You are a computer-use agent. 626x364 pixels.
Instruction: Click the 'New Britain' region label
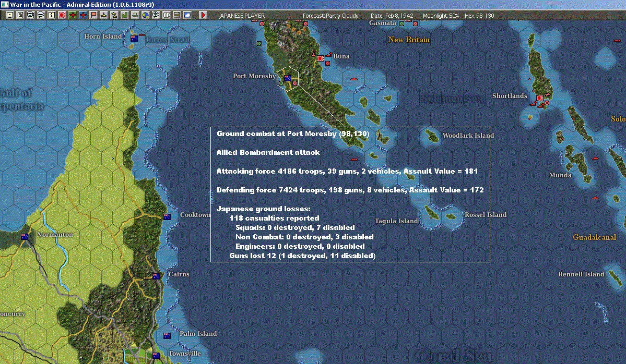(x=408, y=40)
